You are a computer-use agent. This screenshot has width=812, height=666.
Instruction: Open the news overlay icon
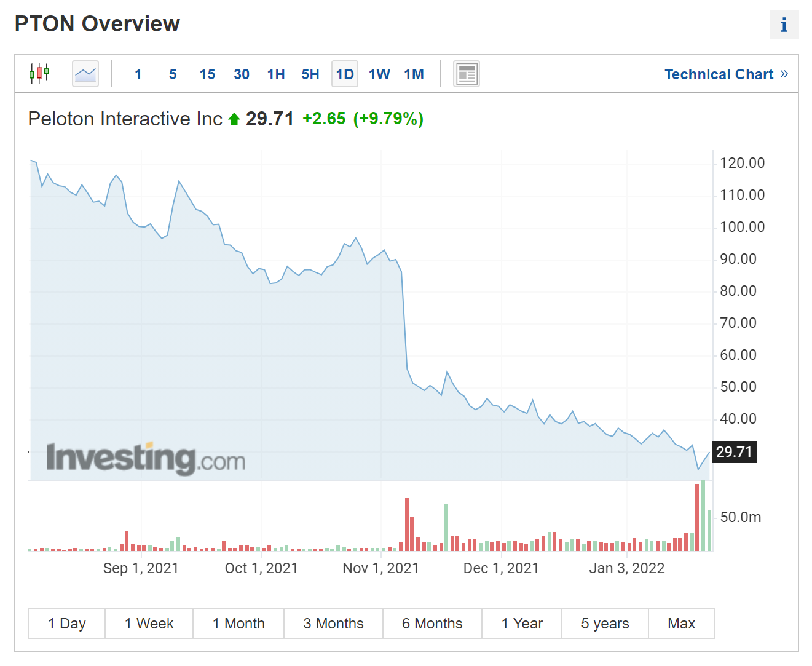pos(467,74)
